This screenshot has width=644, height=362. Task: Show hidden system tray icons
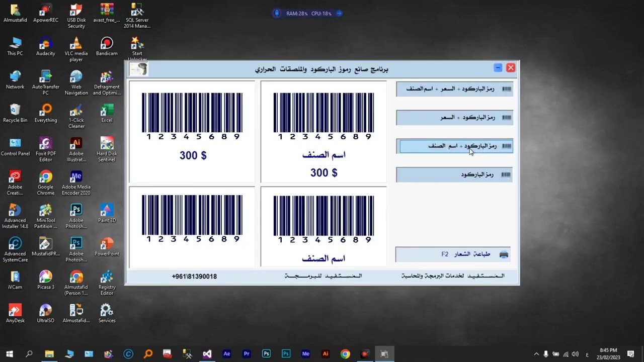(x=536, y=354)
